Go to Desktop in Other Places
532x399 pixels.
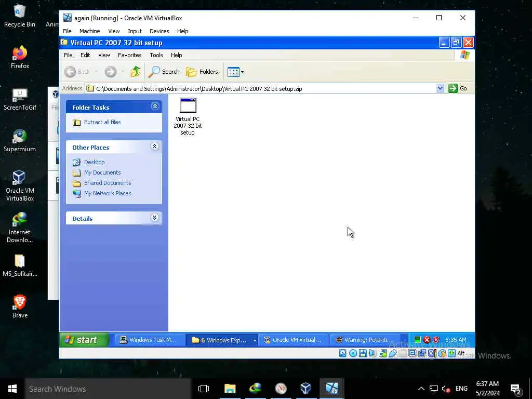(x=95, y=162)
